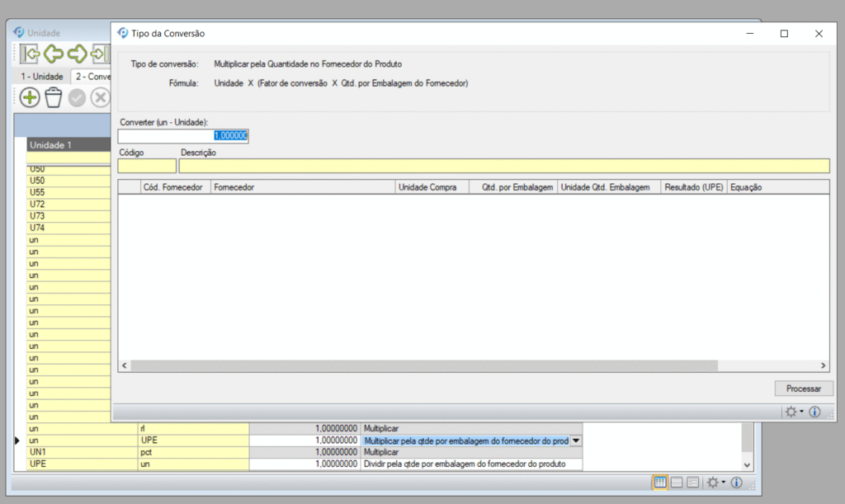Expand gear settings dropdown in conversion dialog
This screenshot has height=504, width=845.
[794, 412]
